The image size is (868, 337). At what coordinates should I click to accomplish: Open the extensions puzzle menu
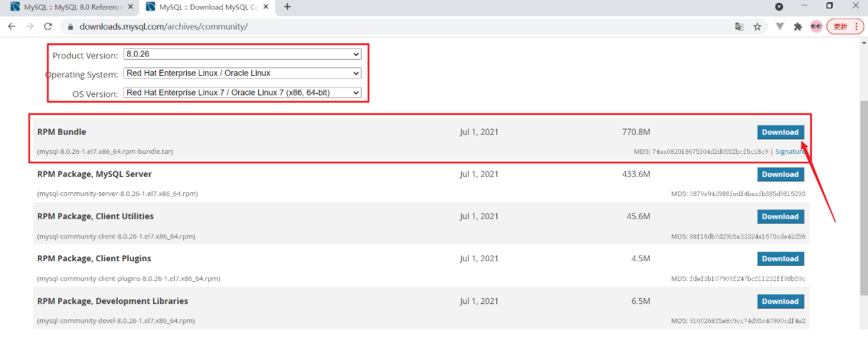coord(798,27)
